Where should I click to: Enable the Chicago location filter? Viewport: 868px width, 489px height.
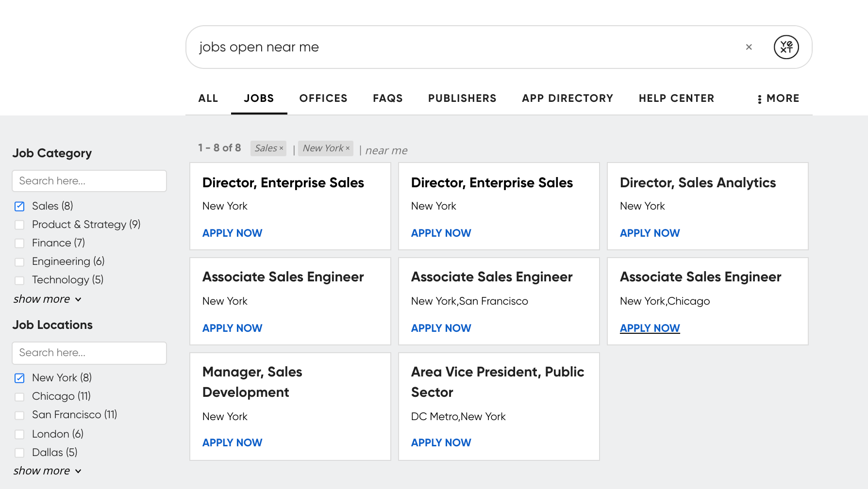(x=19, y=397)
